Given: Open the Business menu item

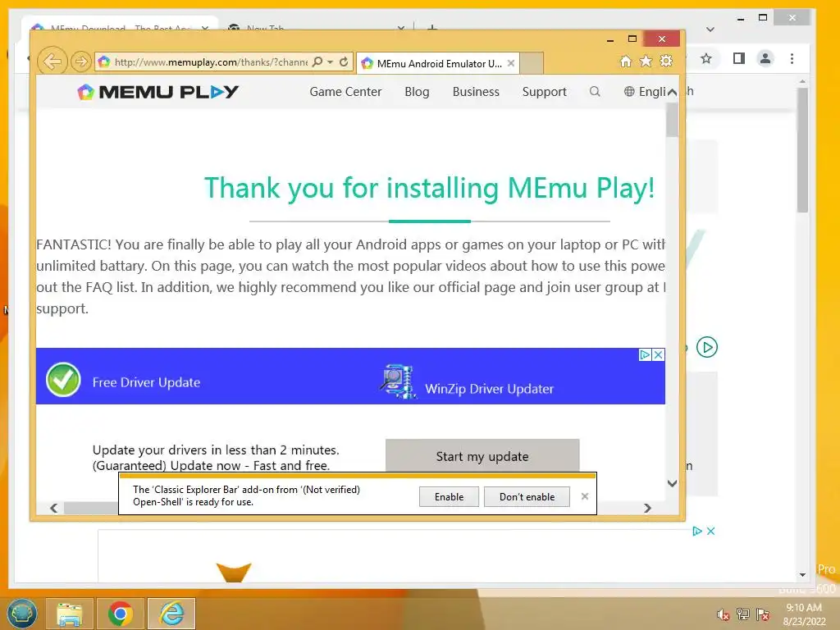Looking at the screenshot, I should click(x=476, y=92).
